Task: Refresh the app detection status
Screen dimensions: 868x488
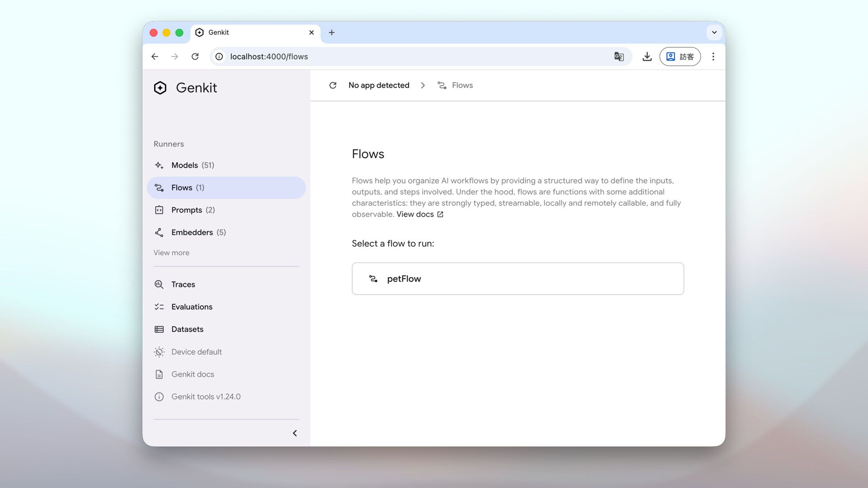Action: (x=333, y=85)
